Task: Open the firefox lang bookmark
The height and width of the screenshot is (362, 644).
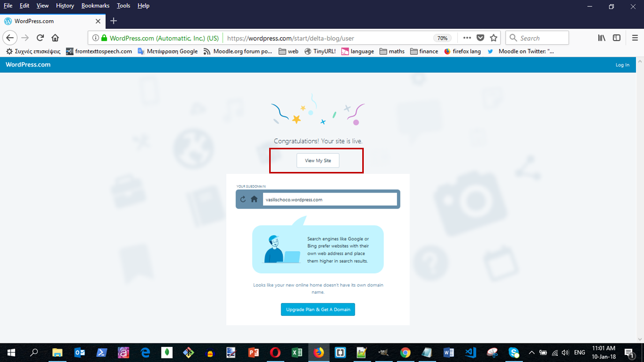Action: click(x=462, y=51)
